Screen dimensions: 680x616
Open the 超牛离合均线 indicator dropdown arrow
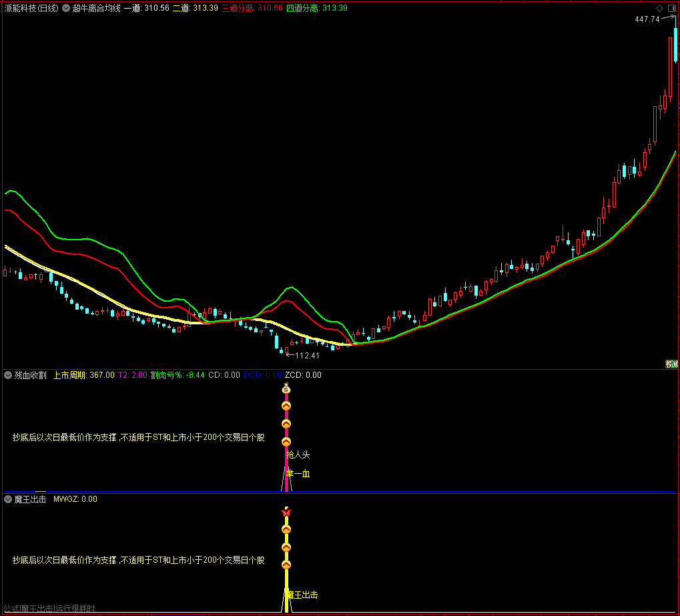[66, 8]
